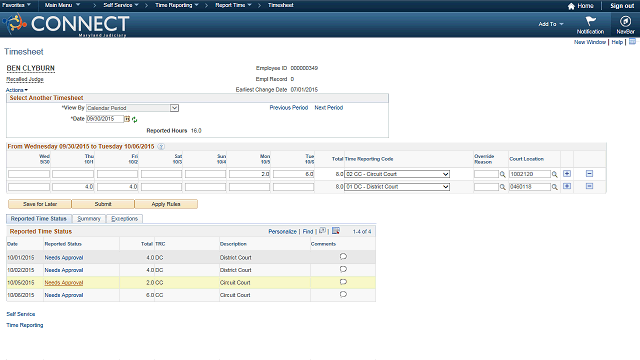Expand the Favorites menu
Image resolution: width=640 pixels, height=360 pixels.
(x=16, y=5)
